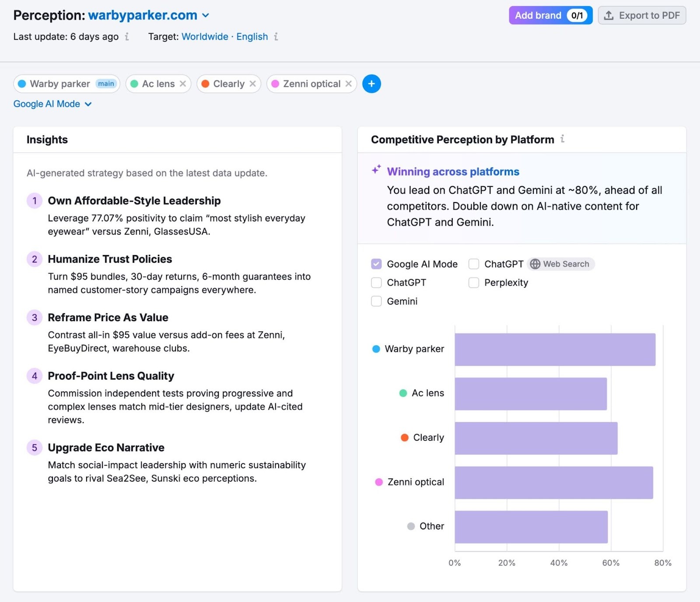Click the sparkle icon beside Winning across platforms
Image resolution: width=700 pixels, height=602 pixels.
click(375, 170)
